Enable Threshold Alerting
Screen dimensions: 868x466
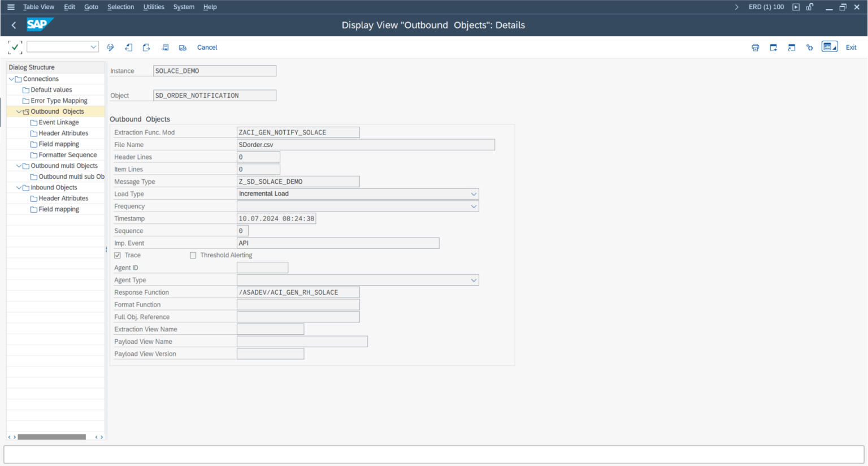click(193, 255)
